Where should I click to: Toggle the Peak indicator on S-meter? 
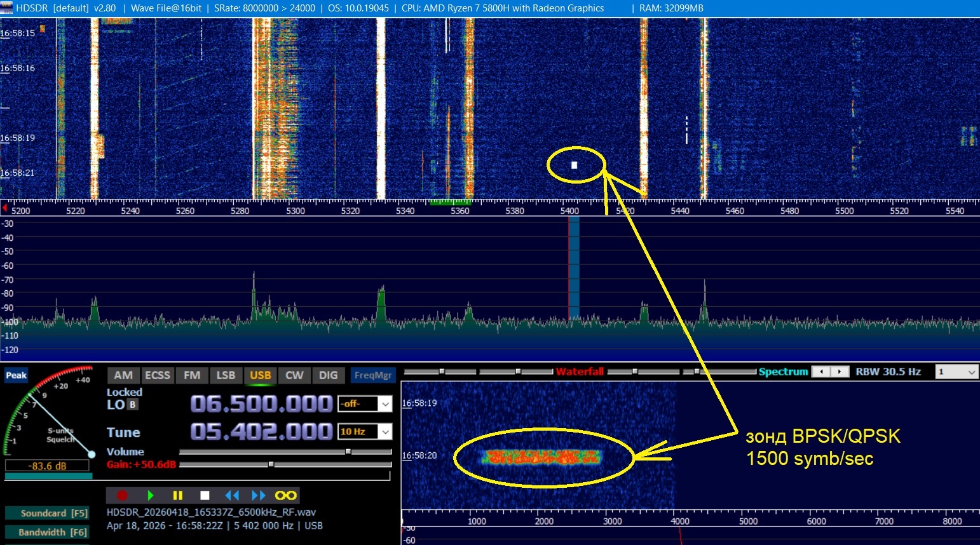pyautogui.click(x=16, y=375)
